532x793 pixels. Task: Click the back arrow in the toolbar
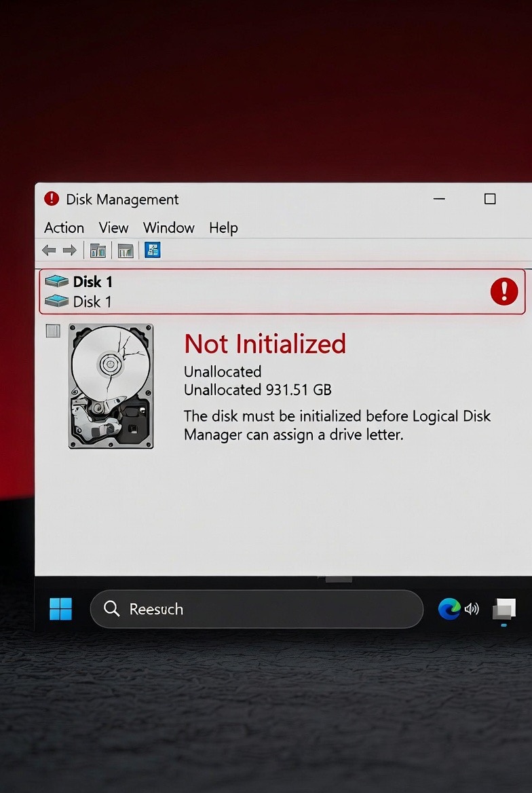(x=49, y=250)
